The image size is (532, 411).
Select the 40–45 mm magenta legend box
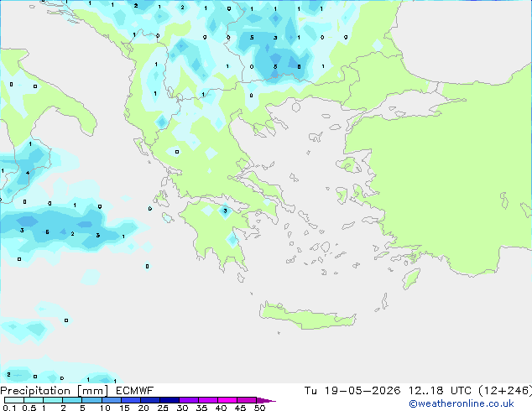pos(227,400)
